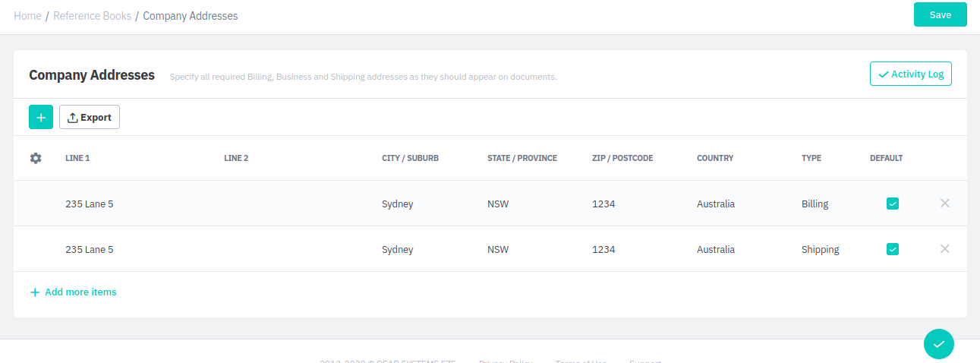Save the company addresses

pyautogui.click(x=940, y=15)
